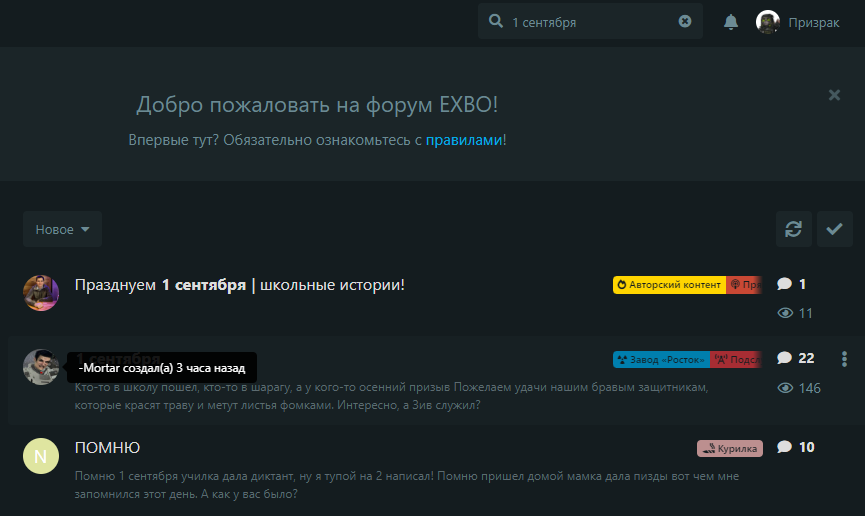865x516 pixels.
Task: Mark all as read with the checkmark button
Action: (835, 228)
